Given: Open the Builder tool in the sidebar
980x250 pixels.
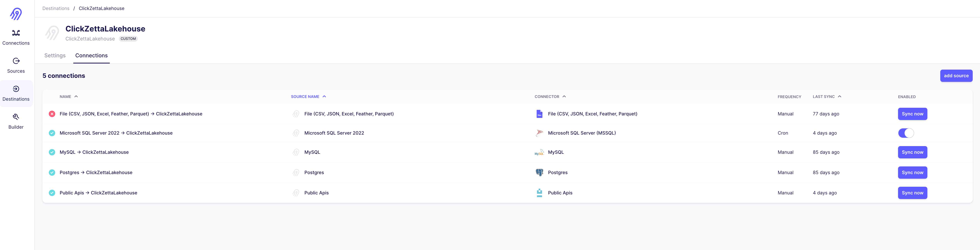Looking at the screenshot, I should pos(16,121).
